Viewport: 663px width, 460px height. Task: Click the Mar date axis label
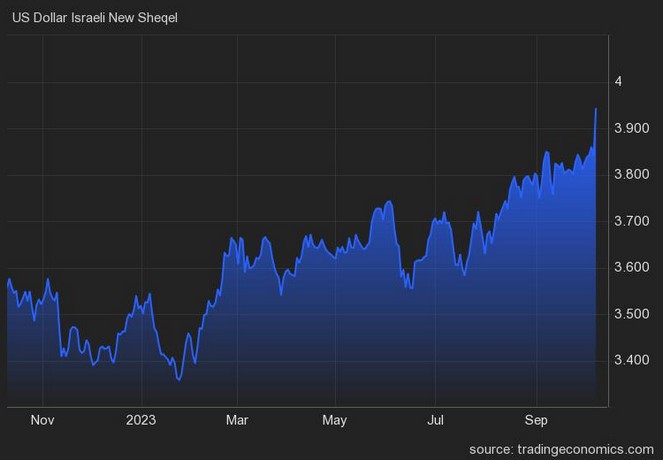pyautogui.click(x=237, y=420)
